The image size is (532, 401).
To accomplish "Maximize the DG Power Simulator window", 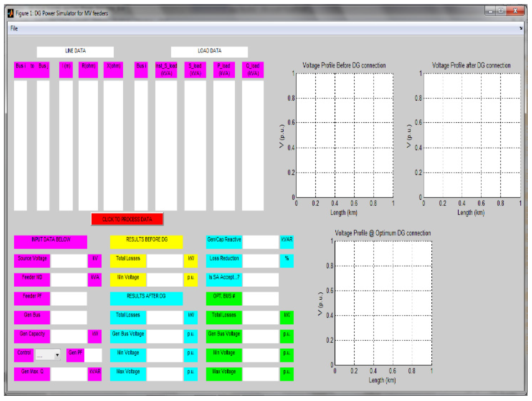I will [x=501, y=11].
